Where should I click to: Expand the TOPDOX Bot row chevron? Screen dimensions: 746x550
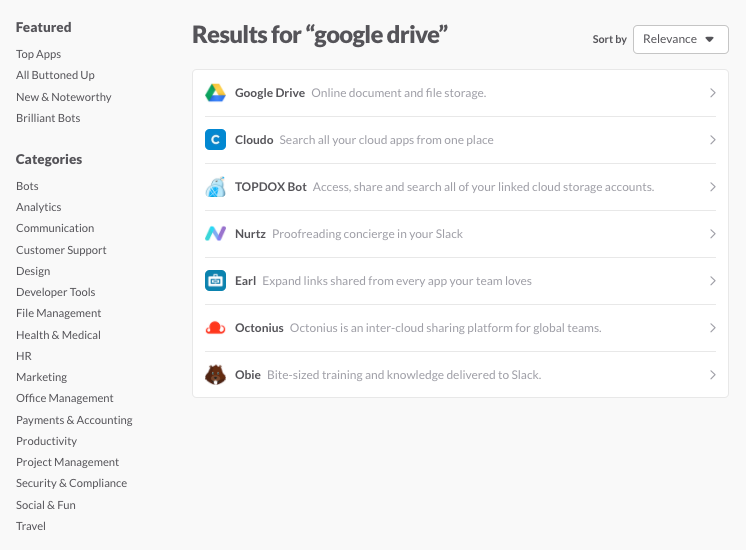pos(712,187)
